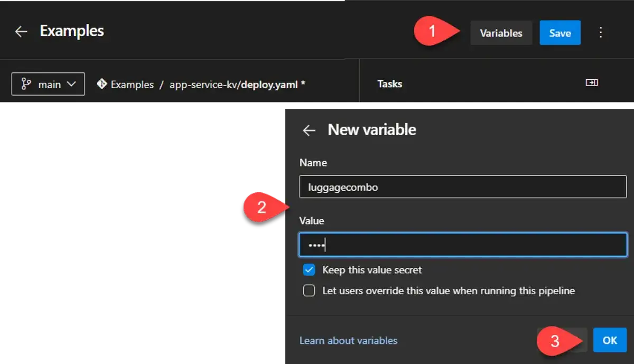Open the overflow menu in the toolbar
The width and height of the screenshot is (634, 364).
point(601,32)
